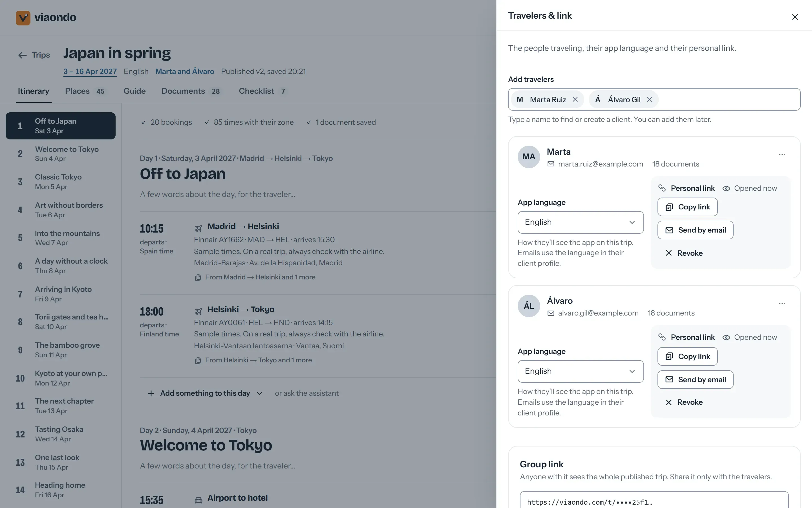This screenshot has width=812, height=508.
Task: Copy Álvaro's personal link
Action: [x=687, y=356]
